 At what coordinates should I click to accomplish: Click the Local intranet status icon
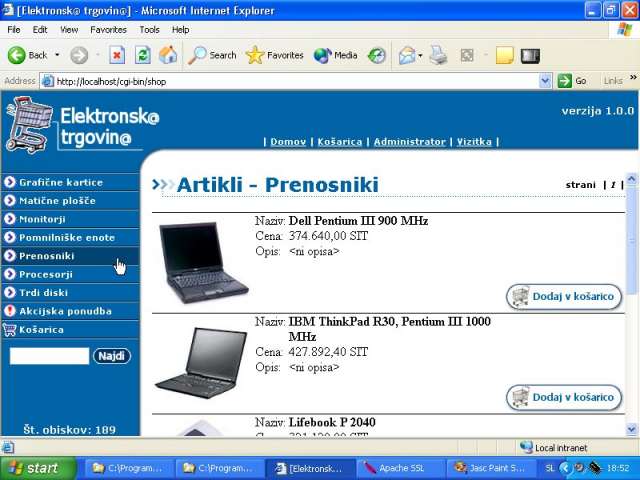pos(526,447)
